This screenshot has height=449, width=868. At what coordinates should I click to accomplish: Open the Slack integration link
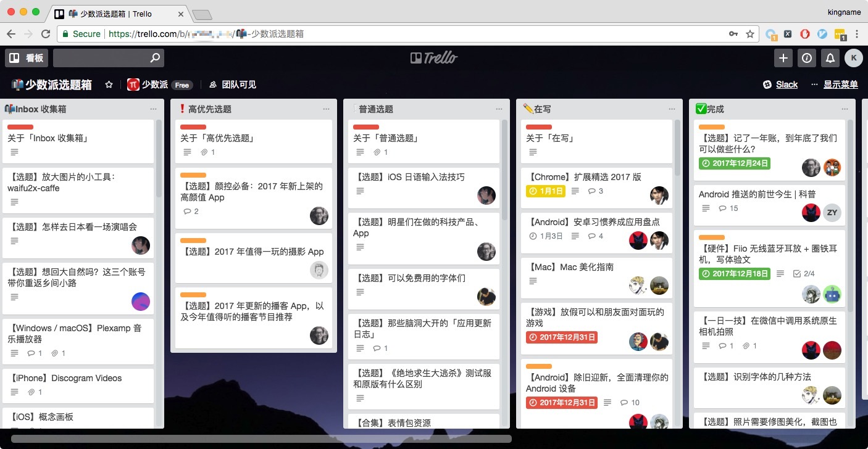(x=780, y=84)
